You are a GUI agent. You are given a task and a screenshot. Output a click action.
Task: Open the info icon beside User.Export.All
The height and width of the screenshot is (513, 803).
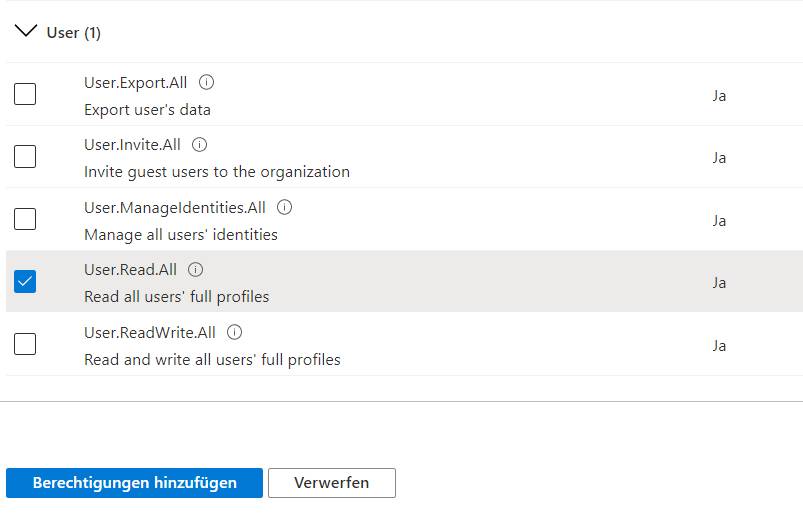[206, 82]
